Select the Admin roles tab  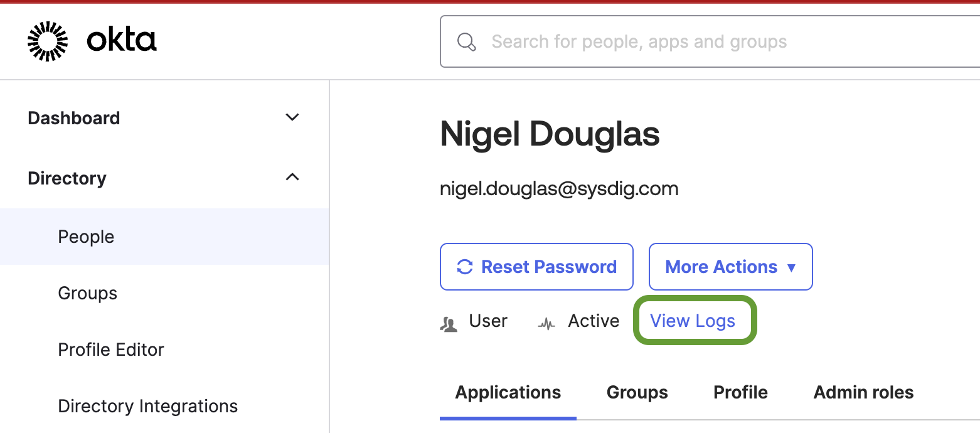pos(863,393)
